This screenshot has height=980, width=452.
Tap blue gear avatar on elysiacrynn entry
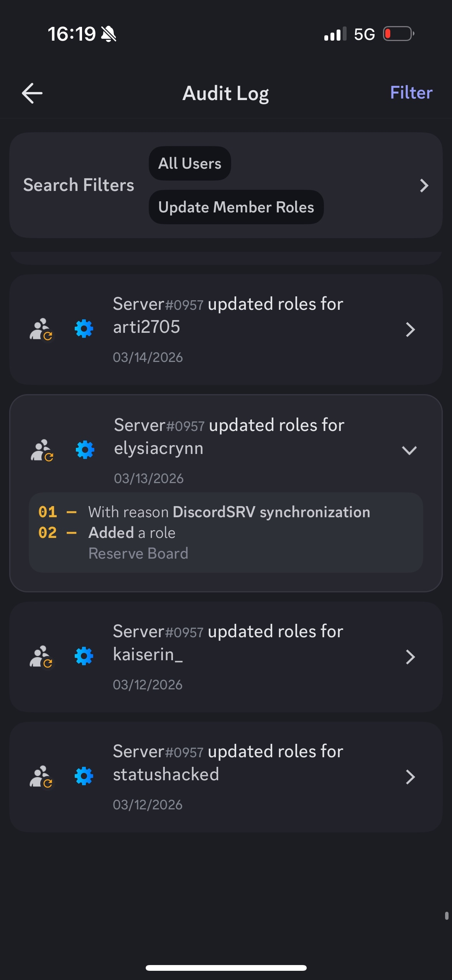tap(85, 450)
